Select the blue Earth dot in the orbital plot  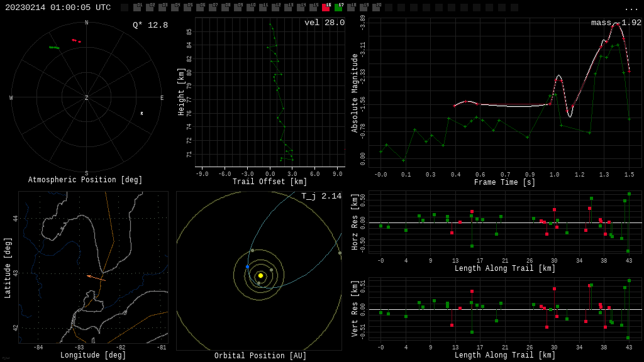click(247, 267)
